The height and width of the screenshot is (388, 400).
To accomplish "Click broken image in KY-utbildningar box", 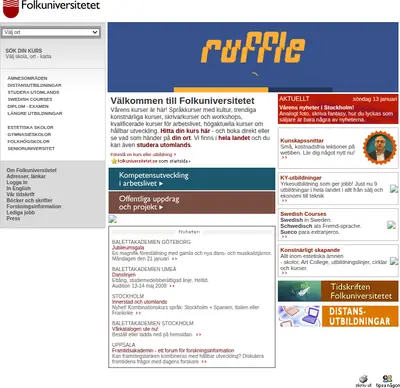I will pos(394,189).
